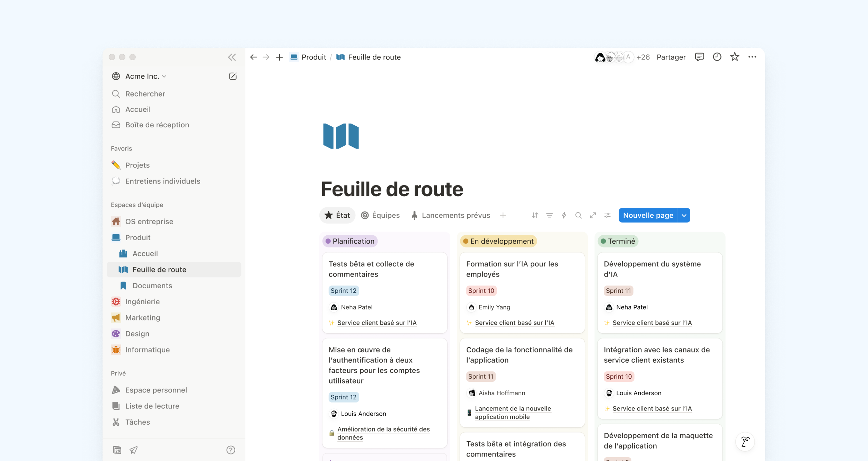The width and height of the screenshot is (868, 461).
Task: Open the comments panel icon
Action: [x=699, y=57]
